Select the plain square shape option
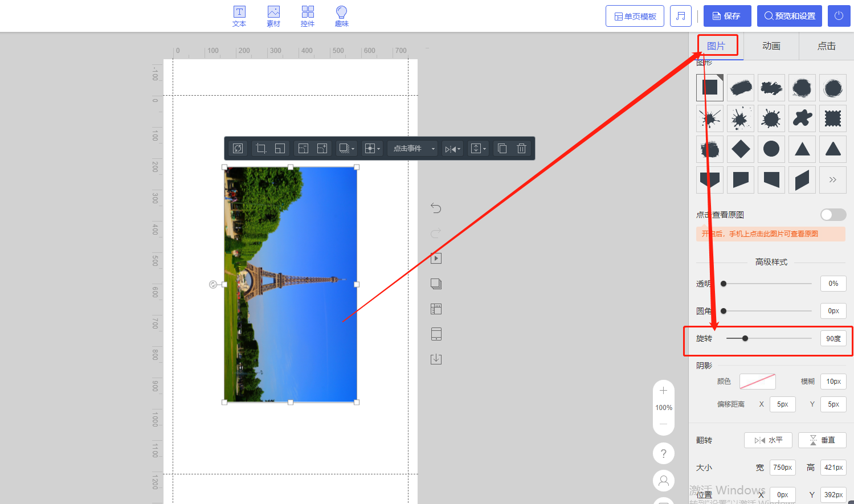The image size is (854, 504). 710,88
